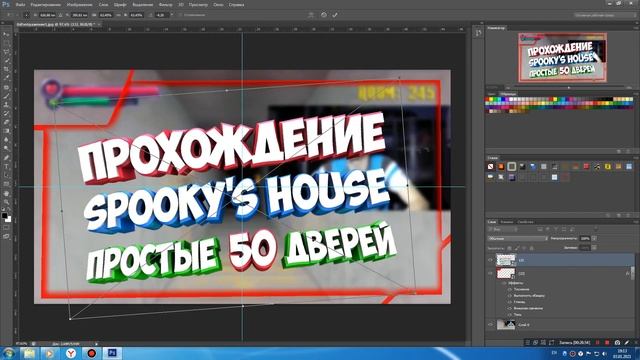Select the Move tool

pos(6,34)
